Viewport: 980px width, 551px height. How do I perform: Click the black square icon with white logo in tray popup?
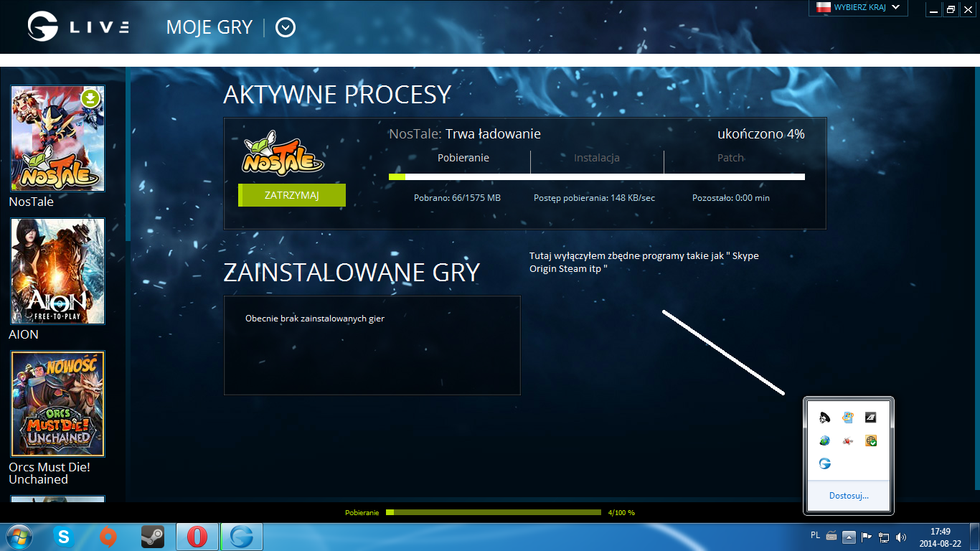click(x=871, y=417)
